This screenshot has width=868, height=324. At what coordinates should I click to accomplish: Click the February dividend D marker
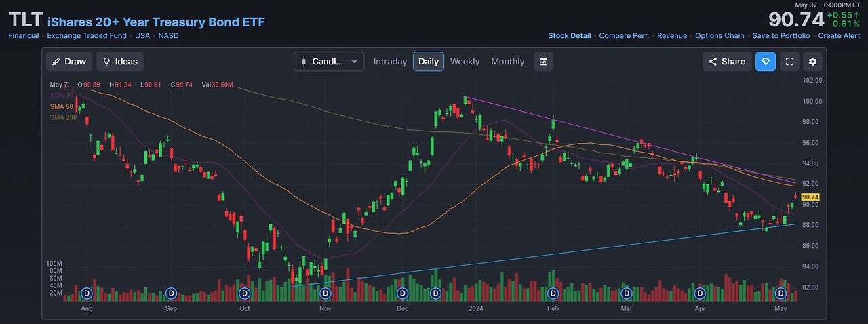(553, 293)
